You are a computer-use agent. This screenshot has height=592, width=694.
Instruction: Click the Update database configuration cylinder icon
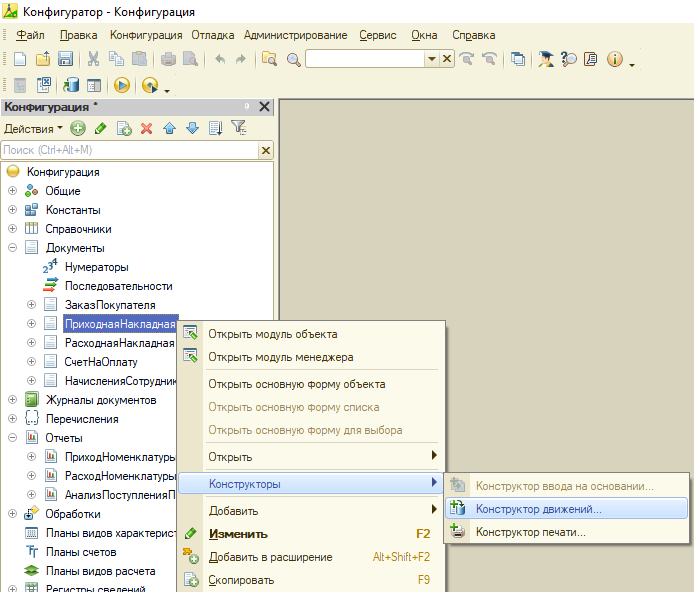point(71,85)
